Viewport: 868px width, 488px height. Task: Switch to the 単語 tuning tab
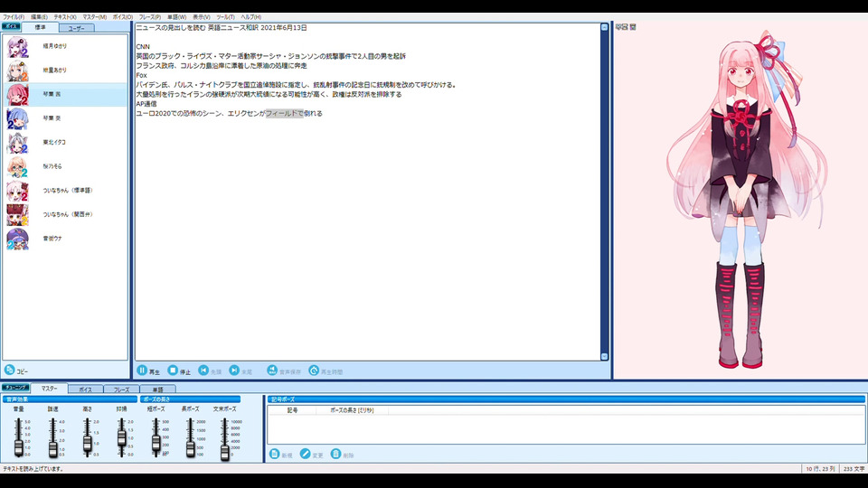pyautogui.click(x=157, y=389)
